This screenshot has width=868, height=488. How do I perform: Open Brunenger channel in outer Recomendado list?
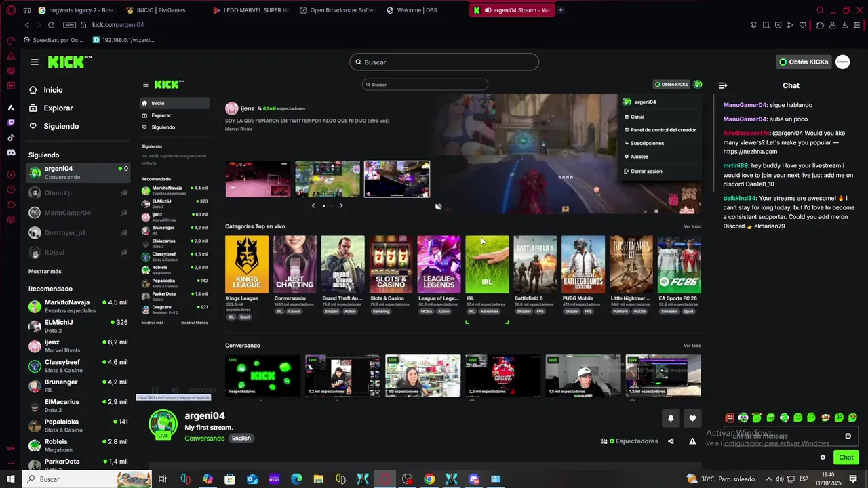pyautogui.click(x=78, y=386)
